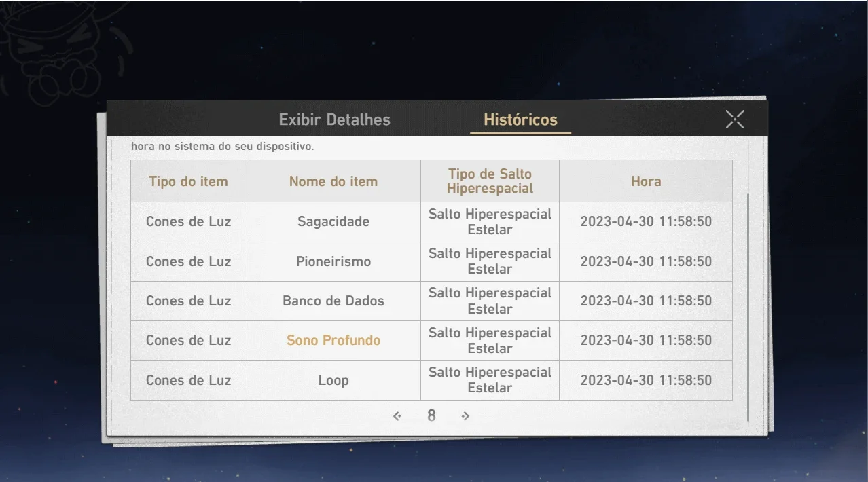Screen dimensions: 868x482
Task: Select the Históricos tab
Action: [x=520, y=120]
